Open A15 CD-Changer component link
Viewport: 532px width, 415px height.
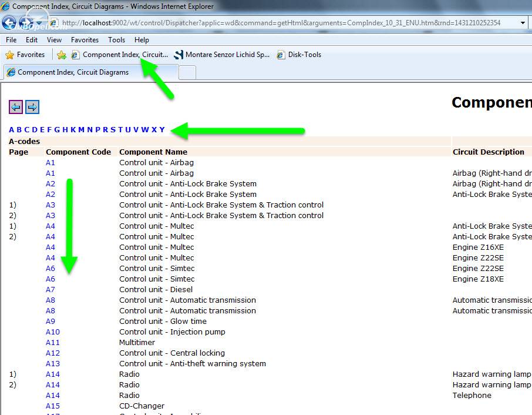tap(53, 406)
